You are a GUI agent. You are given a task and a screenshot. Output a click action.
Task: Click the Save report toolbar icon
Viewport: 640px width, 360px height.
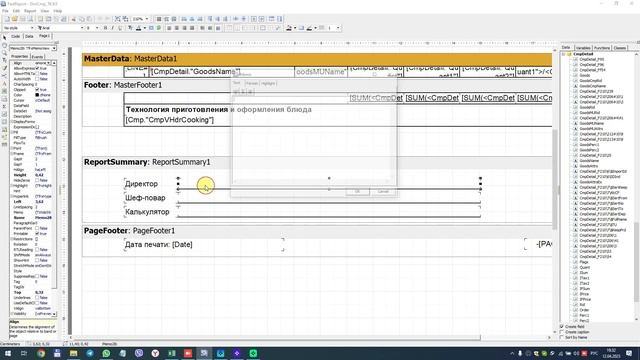coord(22,19)
